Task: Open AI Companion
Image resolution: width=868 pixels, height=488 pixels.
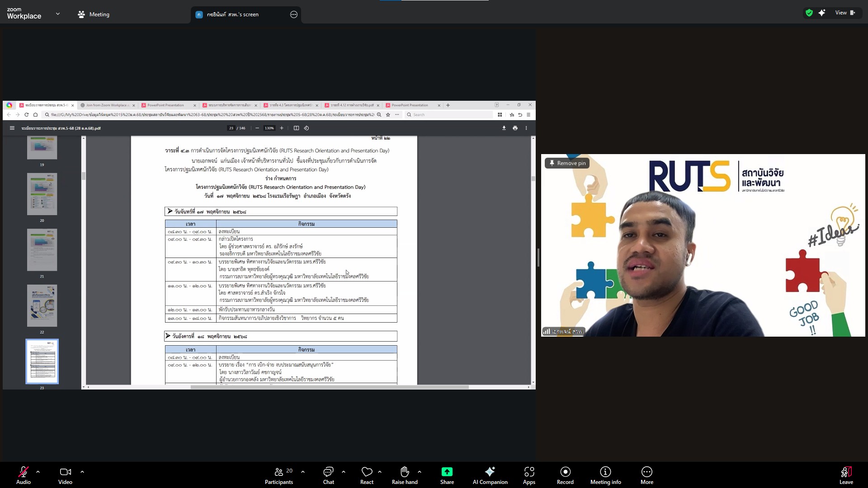Action: click(490, 475)
